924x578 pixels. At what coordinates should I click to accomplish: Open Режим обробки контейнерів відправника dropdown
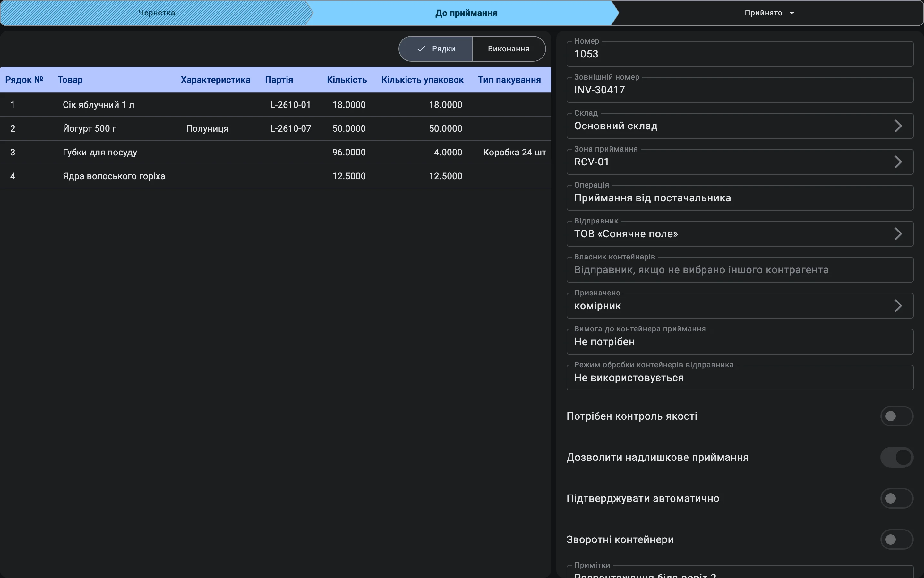(740, 377)
